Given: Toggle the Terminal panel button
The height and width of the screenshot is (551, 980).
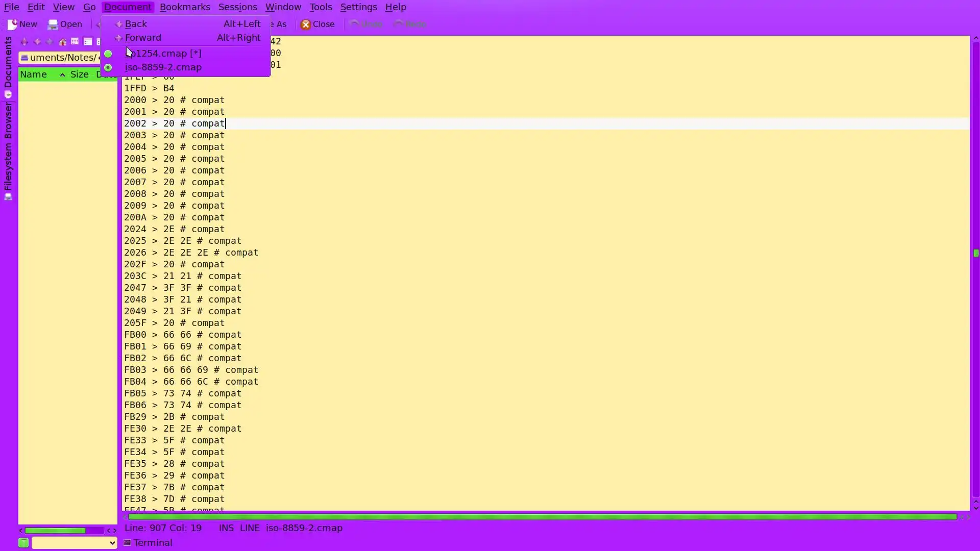Looking at the screenshot, I should [148, 543].
